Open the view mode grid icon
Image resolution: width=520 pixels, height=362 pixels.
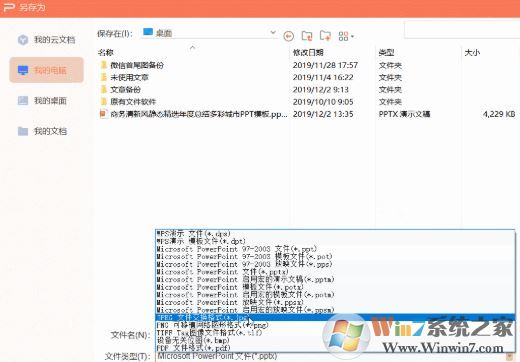tap(343, 36)
